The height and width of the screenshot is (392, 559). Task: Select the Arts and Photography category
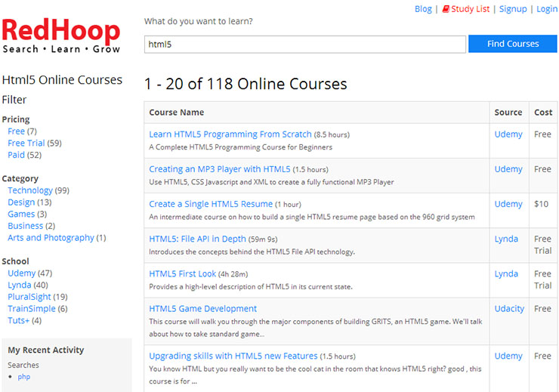click(51, 237)
